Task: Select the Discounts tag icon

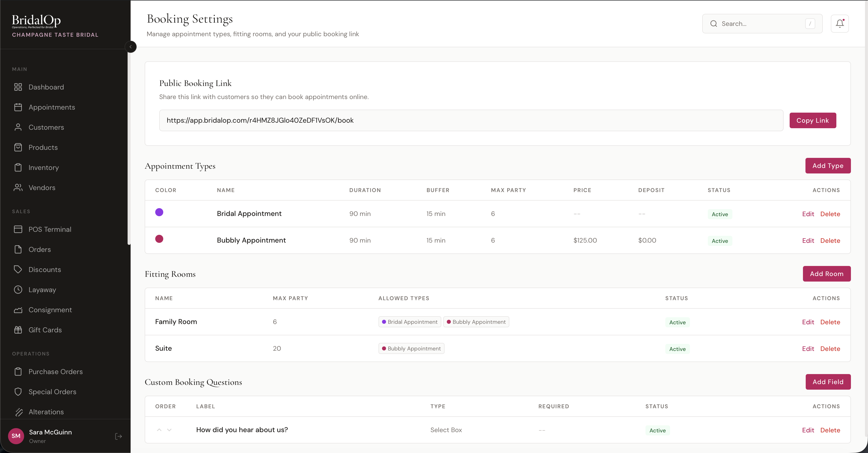Action: [x=18, y=269]
